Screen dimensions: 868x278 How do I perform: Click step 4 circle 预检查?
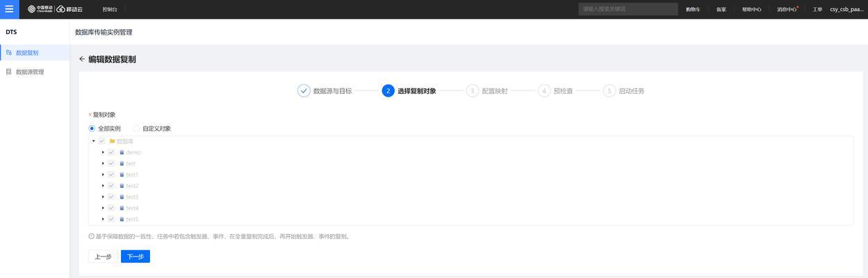544,91
